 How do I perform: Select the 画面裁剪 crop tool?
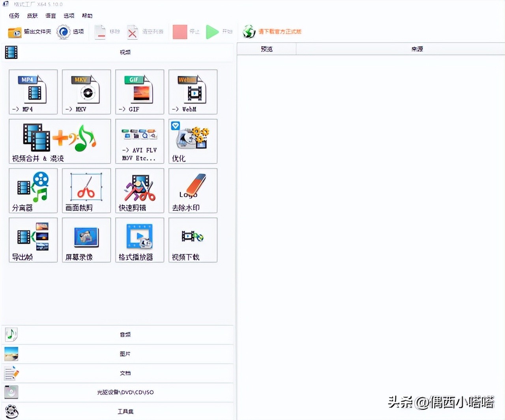pyautogui.click(x=86, y=190)
